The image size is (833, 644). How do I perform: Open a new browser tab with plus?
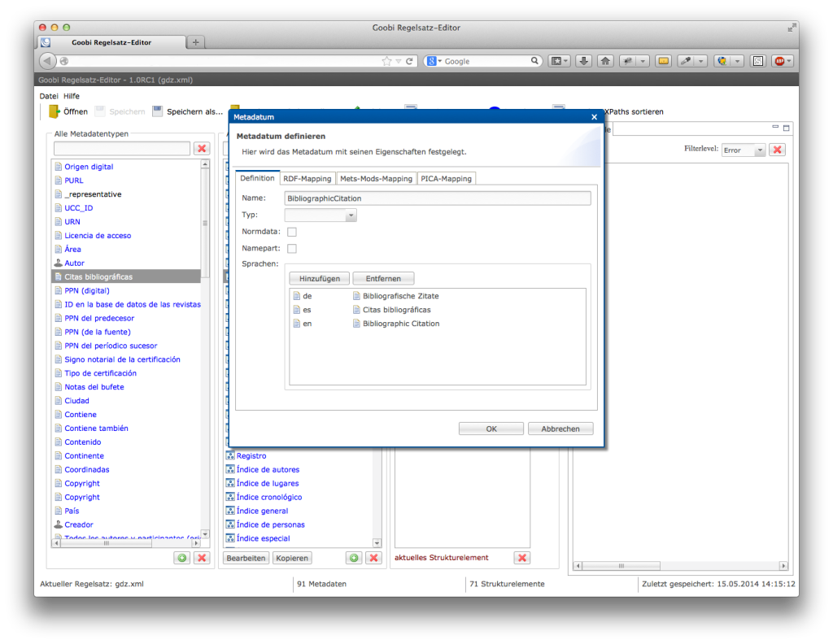tap(195, 42)
